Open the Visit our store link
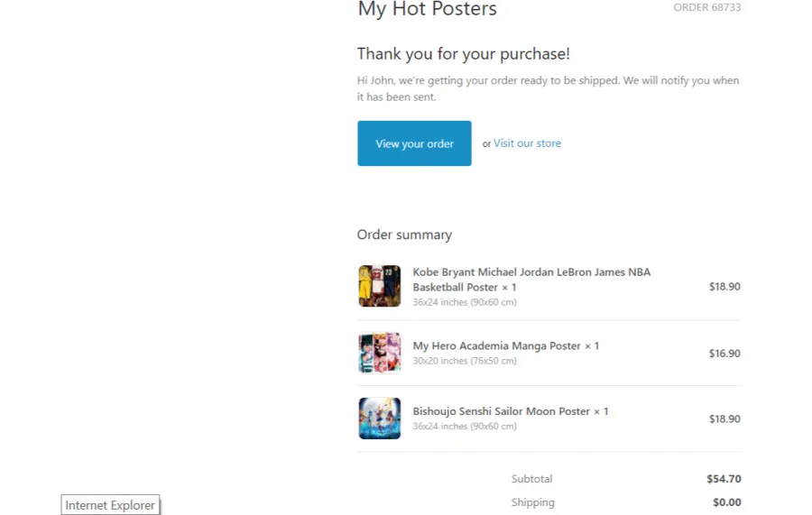 point(527,143)
